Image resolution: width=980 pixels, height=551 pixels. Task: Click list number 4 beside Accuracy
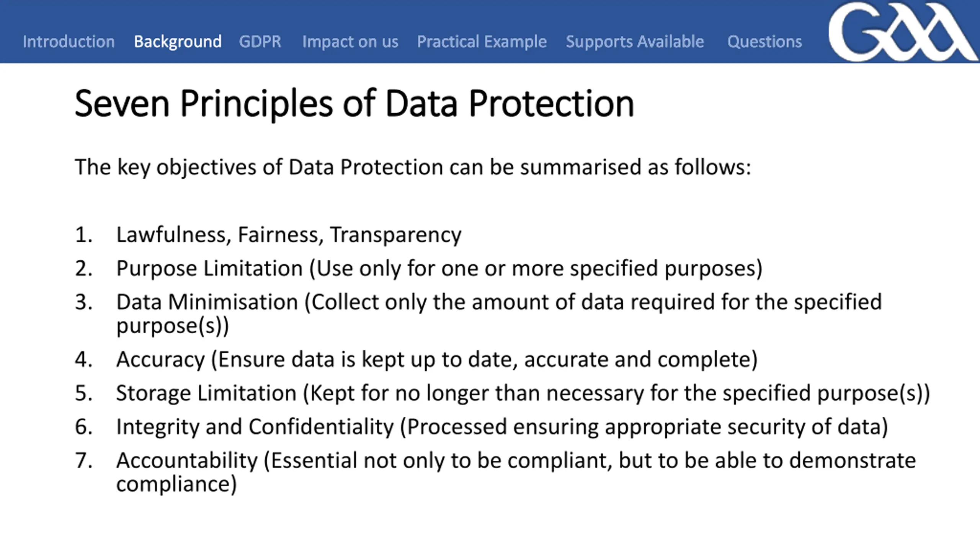(x=83, y=359)
